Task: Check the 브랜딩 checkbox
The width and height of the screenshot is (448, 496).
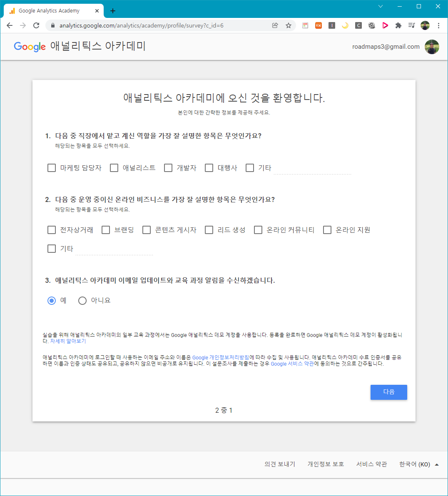Action: click(x=106, y=229)
